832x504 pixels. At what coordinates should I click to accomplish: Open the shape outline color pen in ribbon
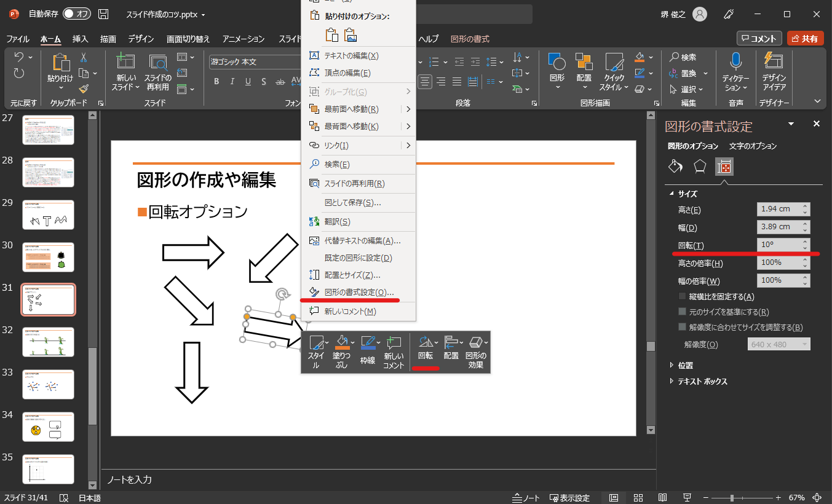640,73
